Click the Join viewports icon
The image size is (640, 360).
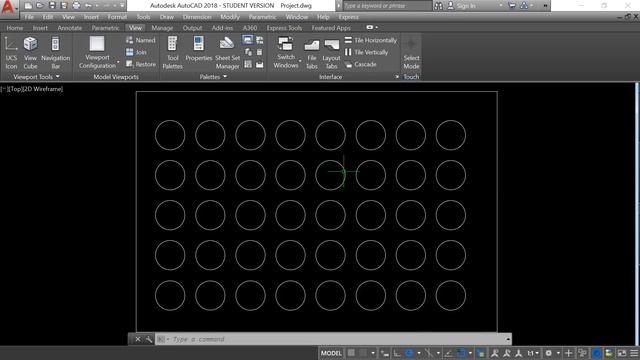(x=129, y=52)
